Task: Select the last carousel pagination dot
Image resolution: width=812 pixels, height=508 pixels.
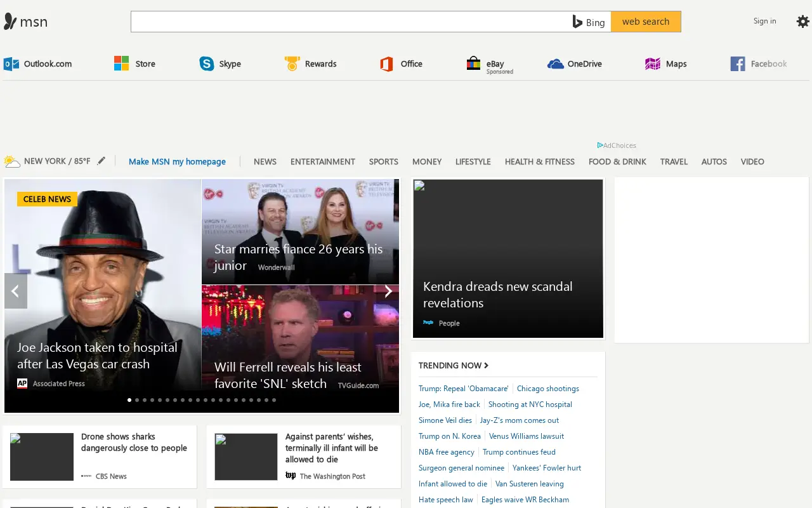Action: pos(274,400)
